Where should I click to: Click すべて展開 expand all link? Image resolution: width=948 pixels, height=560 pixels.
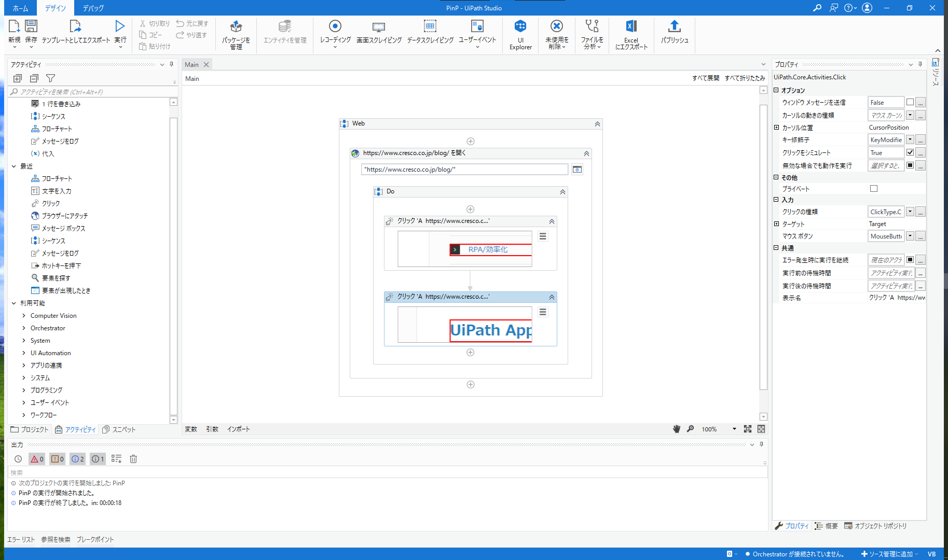click(706, 78)
